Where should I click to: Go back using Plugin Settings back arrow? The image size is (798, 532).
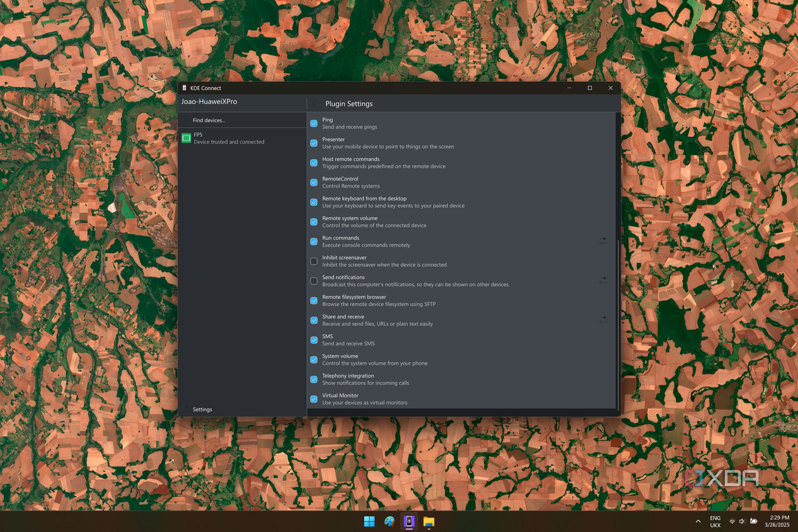[315, 103]
